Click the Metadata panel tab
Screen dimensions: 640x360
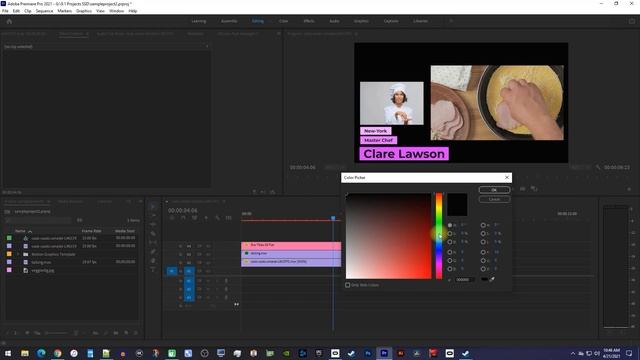196,34
